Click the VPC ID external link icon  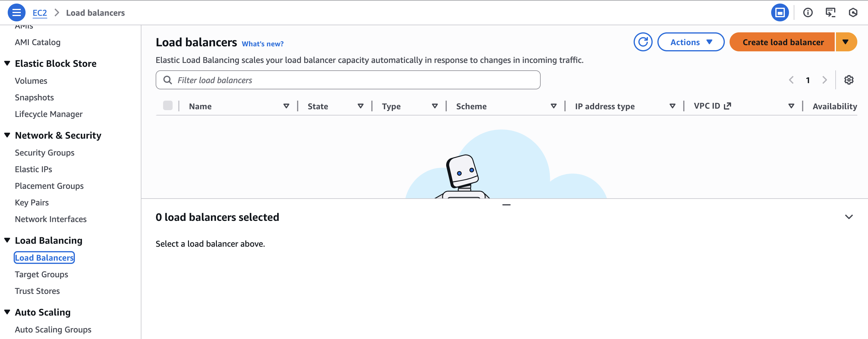(x=727, y=106)
